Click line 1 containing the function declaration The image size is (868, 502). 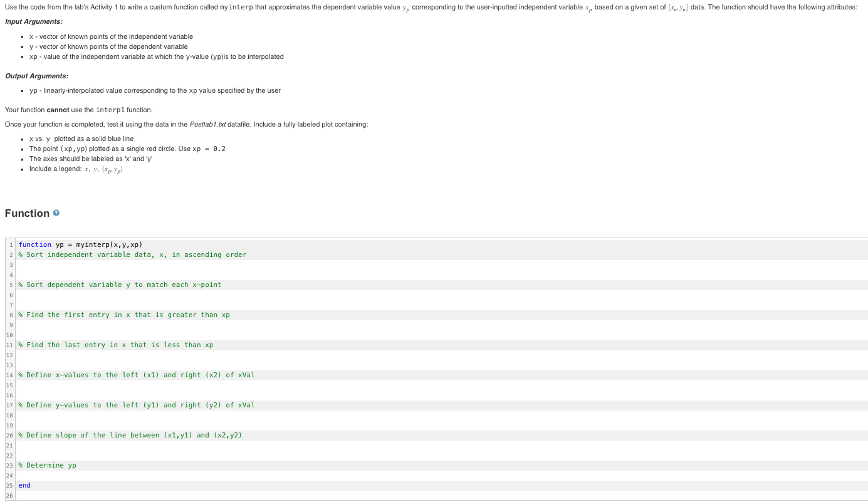pyautogui.click(x=80, y=244)
